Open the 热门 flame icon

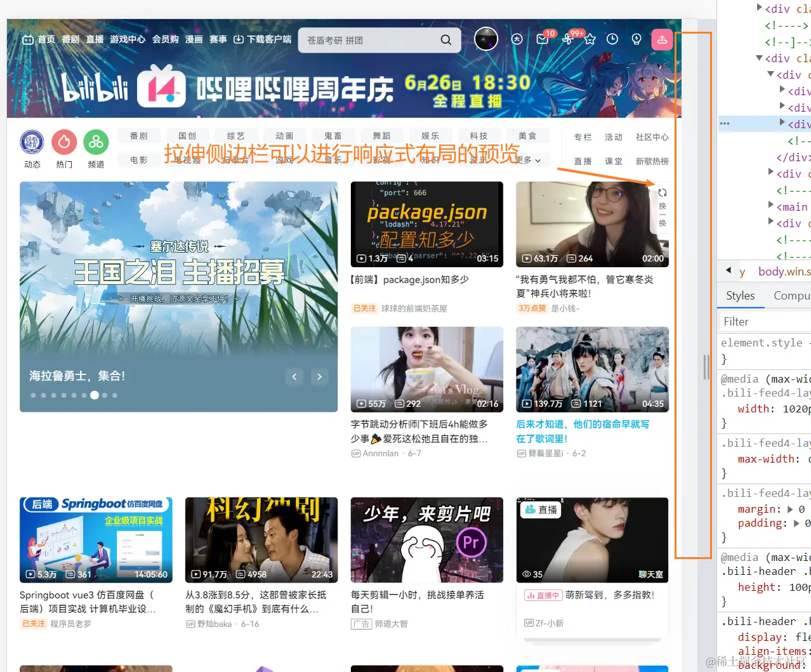coord(64,142)
